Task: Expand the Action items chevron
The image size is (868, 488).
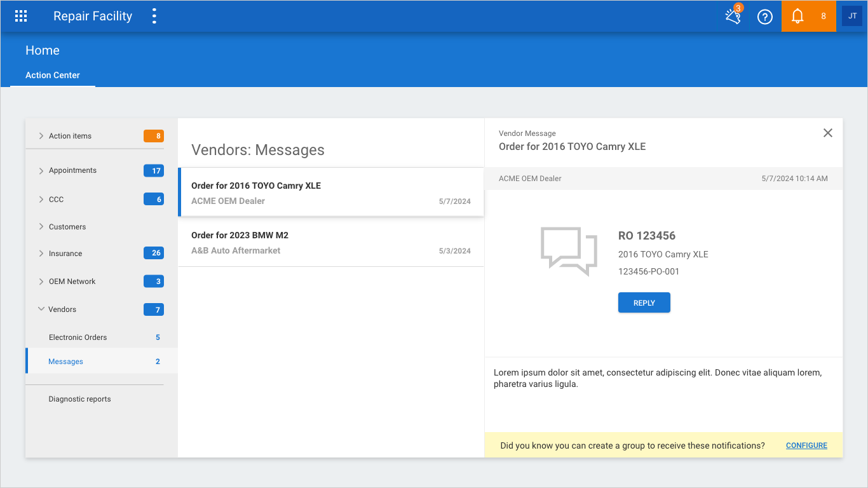Action: click(41, 136)
